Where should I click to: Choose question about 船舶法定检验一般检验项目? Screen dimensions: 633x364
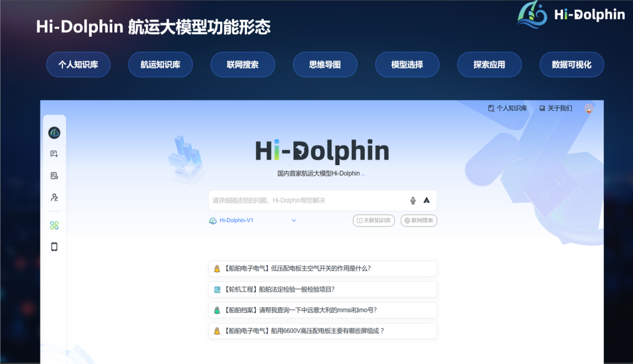[x=322, y=289]
